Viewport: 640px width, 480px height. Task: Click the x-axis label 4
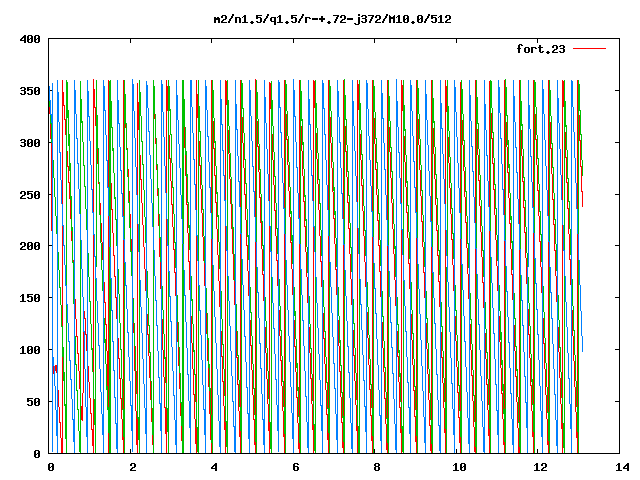point(214,467)
